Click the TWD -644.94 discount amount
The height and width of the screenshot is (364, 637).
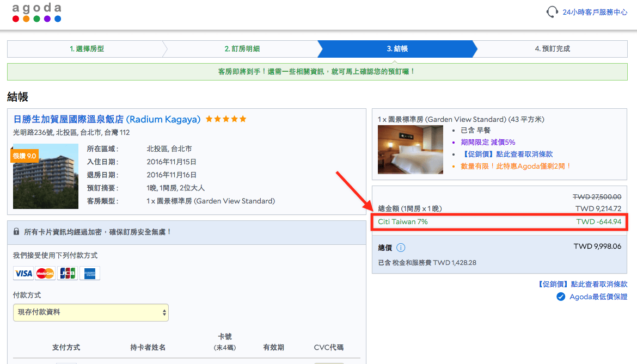pyautogui.click(x=599, y=221)
